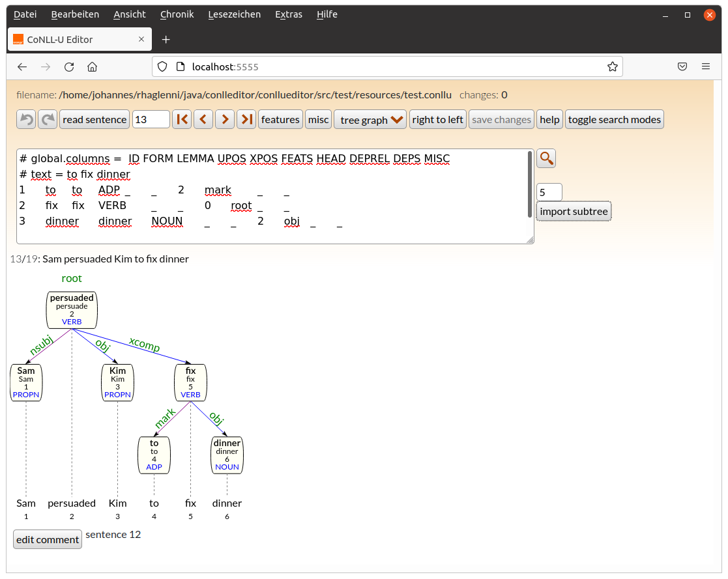The width and height of the screenshot is (728, 579).
Task: Open Hilfe menu
Action: 327,14
